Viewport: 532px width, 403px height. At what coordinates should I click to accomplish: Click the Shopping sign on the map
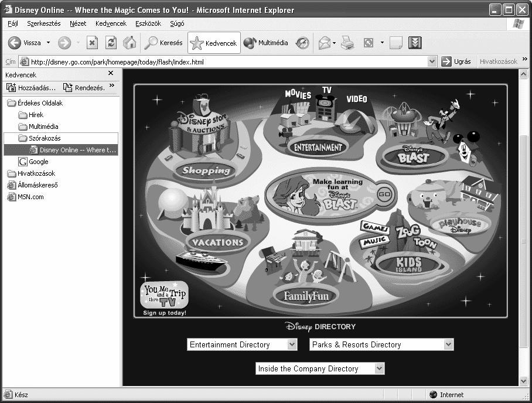206,170
